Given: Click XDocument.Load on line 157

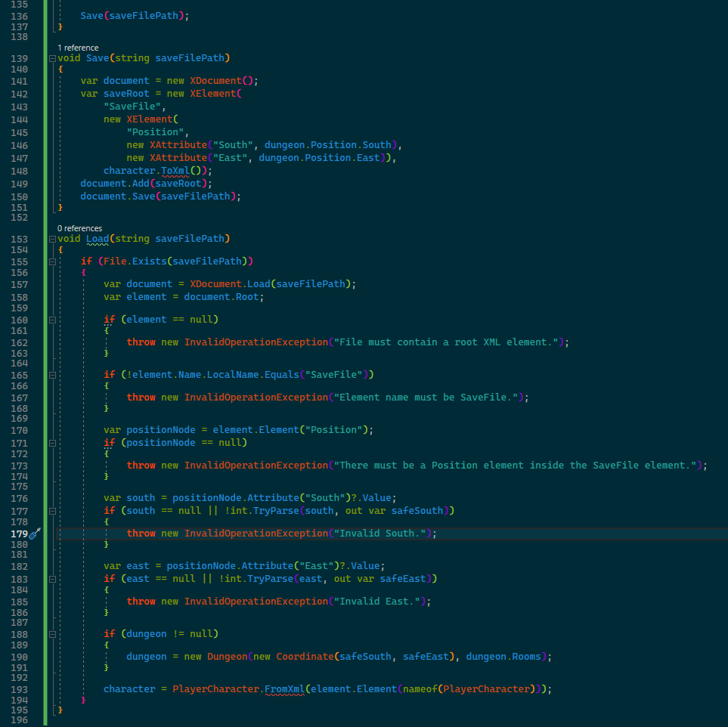Looking at the screenshot, I should pos(230,283).
